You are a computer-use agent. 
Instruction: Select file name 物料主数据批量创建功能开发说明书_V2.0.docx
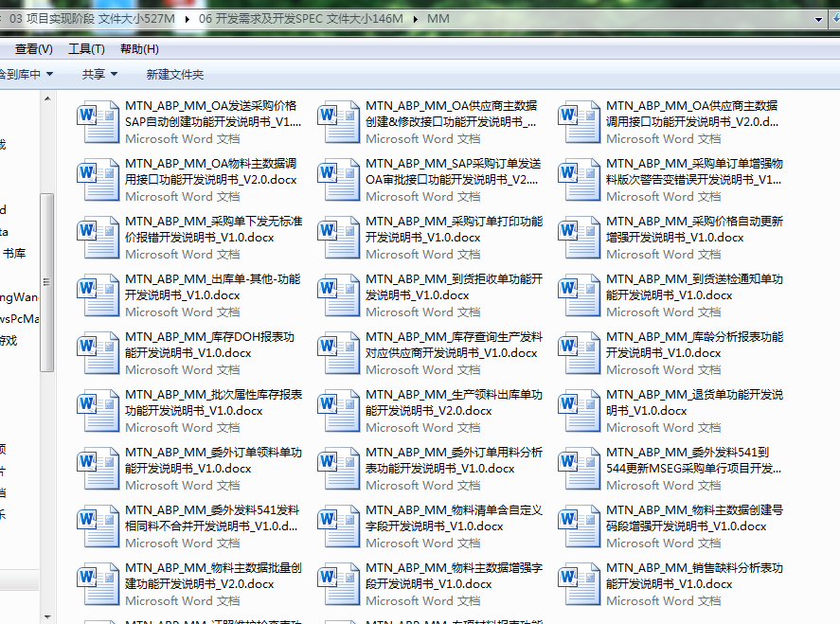[x=213, y=576]
